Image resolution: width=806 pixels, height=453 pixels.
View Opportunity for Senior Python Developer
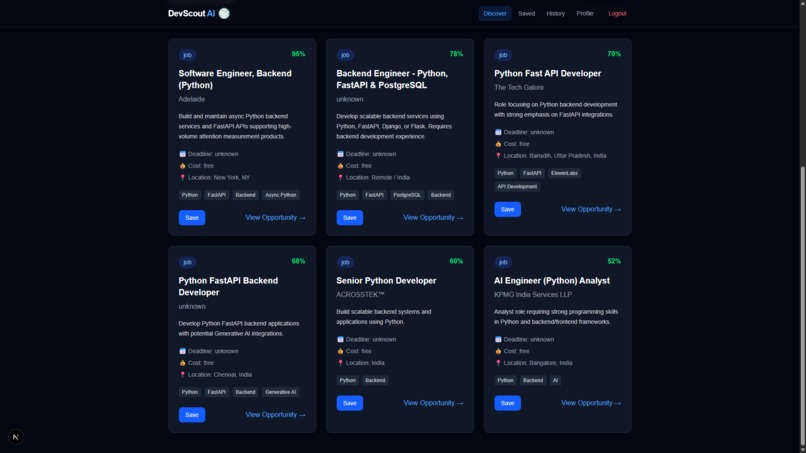433,403
